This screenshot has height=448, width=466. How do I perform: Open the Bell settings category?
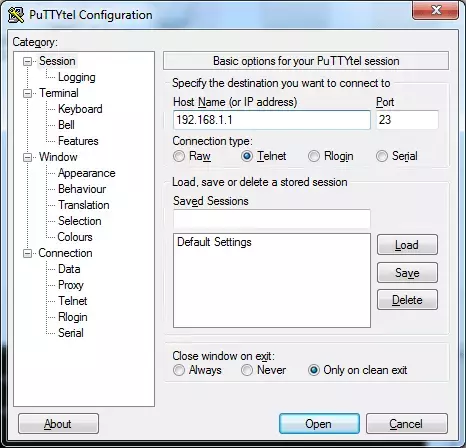click(66, 125)
